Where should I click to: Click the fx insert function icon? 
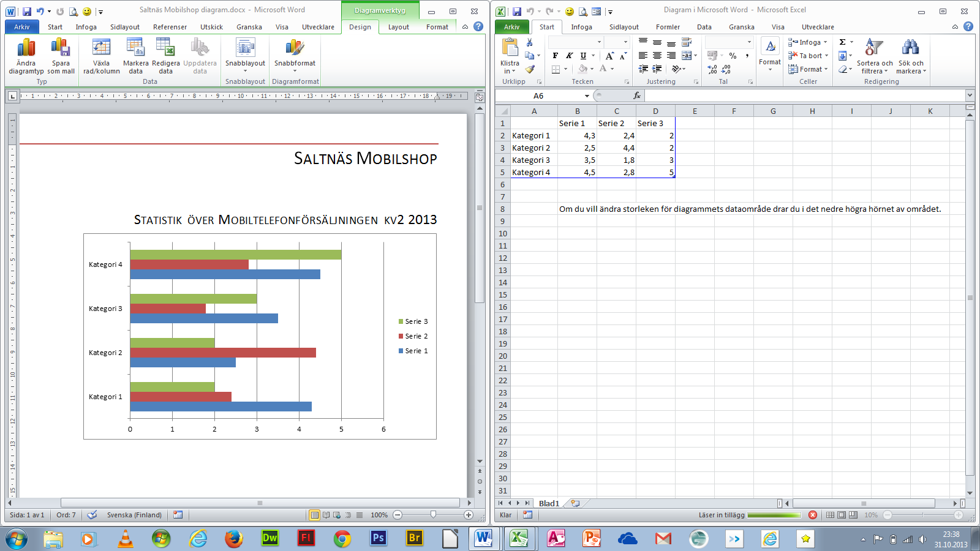637,96
